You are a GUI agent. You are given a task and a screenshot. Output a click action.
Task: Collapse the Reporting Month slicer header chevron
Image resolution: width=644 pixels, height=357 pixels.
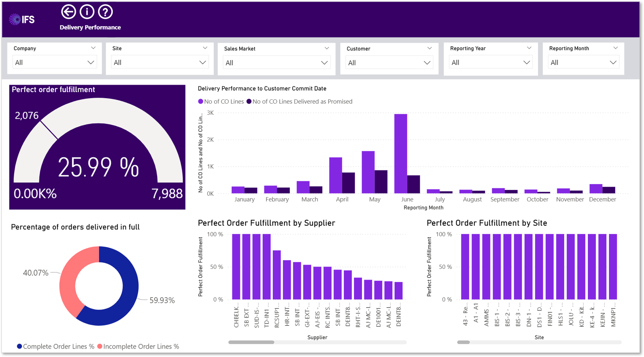(x=615, y=48)
